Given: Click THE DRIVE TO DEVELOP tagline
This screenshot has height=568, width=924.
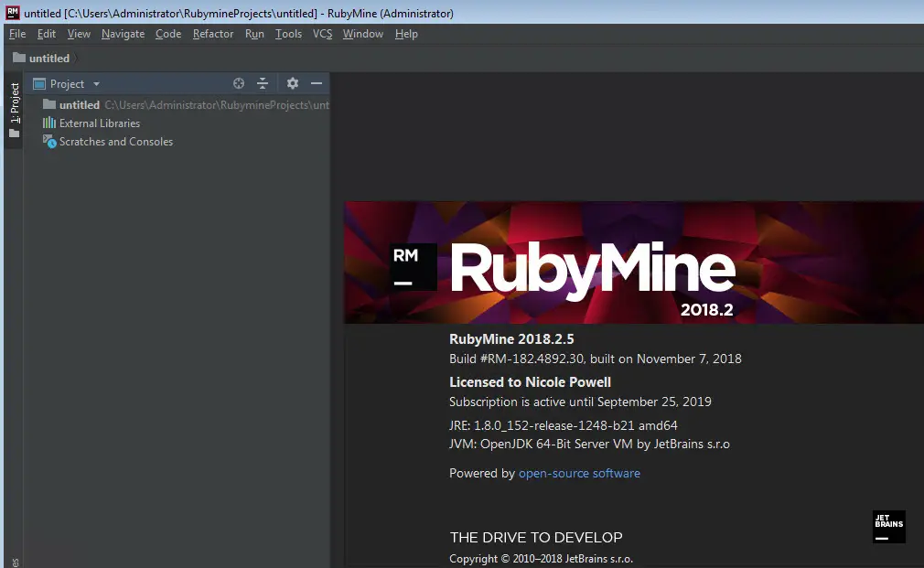Looking at the screenshot, I should 536,538.
